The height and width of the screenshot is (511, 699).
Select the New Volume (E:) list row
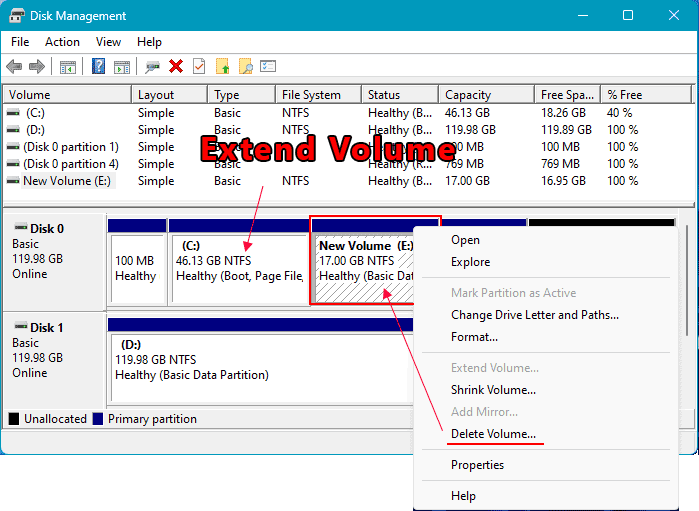coord(68,181)
